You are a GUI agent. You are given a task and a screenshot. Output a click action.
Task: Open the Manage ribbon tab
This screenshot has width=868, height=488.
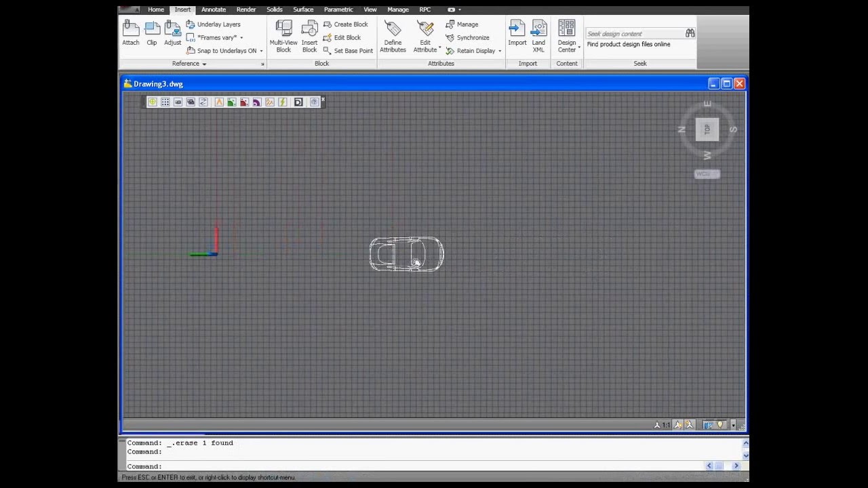click(398, 9)
